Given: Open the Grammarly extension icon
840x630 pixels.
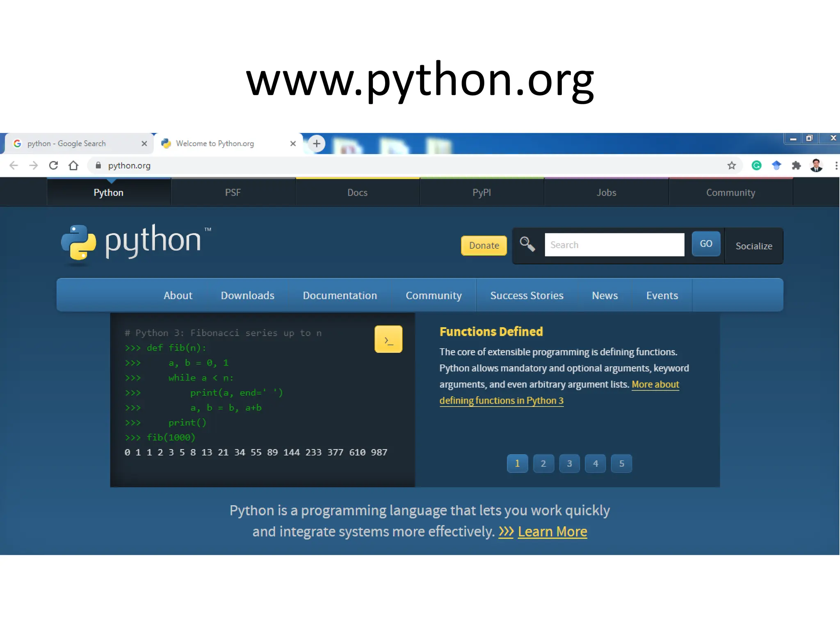Looking at the screenshot, I should coord(756,165).
